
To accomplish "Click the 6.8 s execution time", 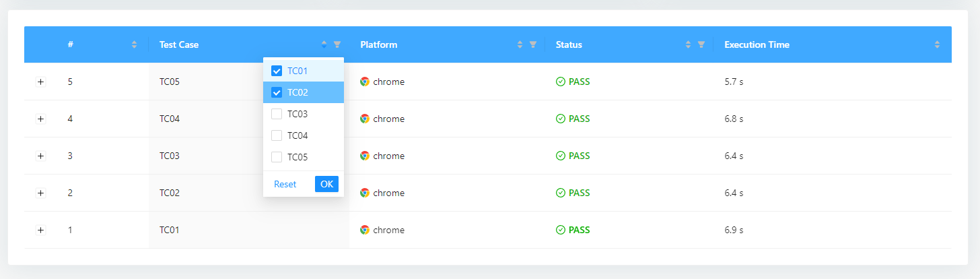I will 734,119.
